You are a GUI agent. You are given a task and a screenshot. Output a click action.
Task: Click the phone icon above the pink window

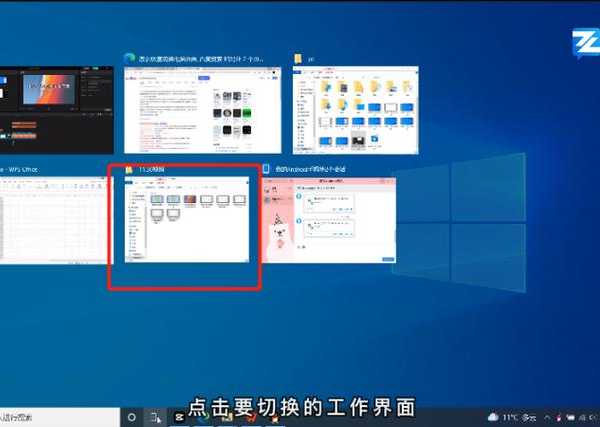(266, 169)
